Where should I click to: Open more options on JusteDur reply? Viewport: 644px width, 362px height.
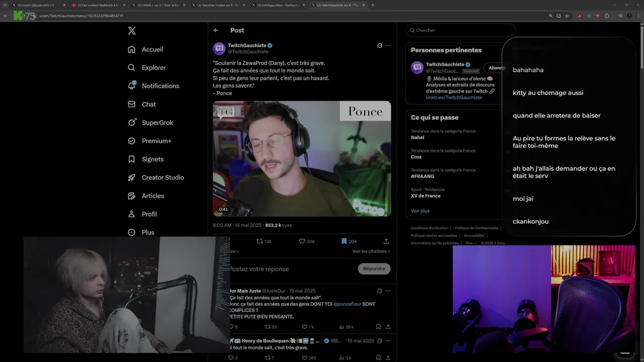(x=388, y=291)
